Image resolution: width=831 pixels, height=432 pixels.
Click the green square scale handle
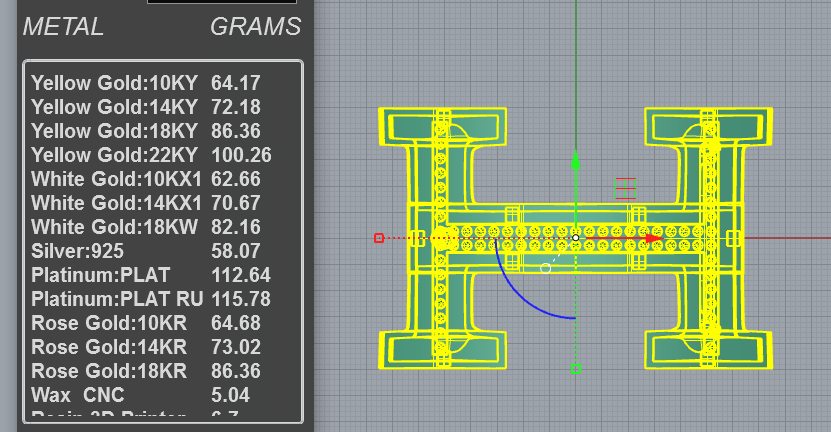(576, 369)
